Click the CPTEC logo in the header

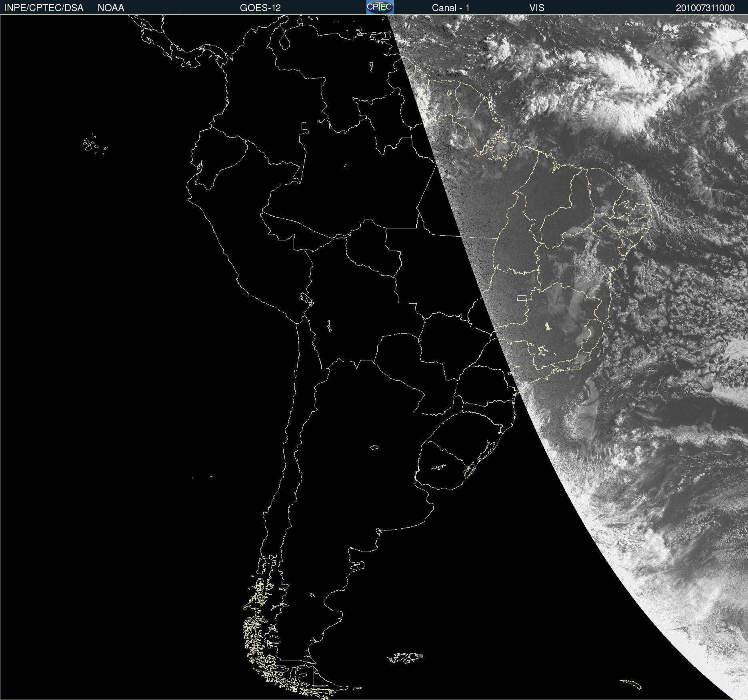coord(380,7)
